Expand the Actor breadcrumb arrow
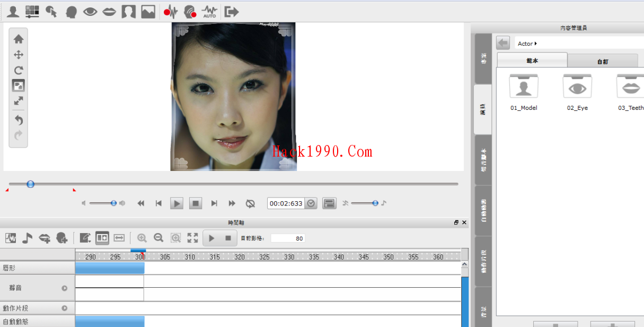The width and height of the screenshot is (644, 327). pyautogui.click(x=536, y=44)
